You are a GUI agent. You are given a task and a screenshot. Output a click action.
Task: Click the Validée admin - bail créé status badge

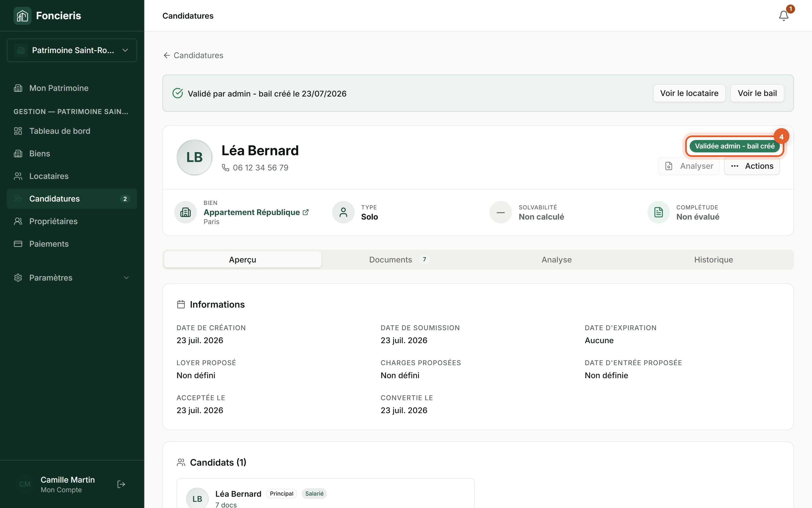click(734, 146)
